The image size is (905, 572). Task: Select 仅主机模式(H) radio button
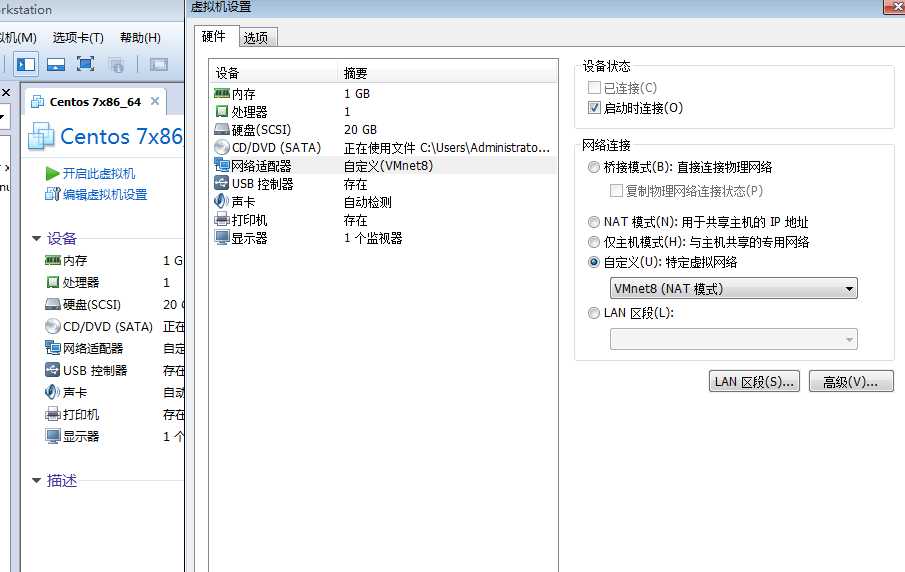pos(593,242)
